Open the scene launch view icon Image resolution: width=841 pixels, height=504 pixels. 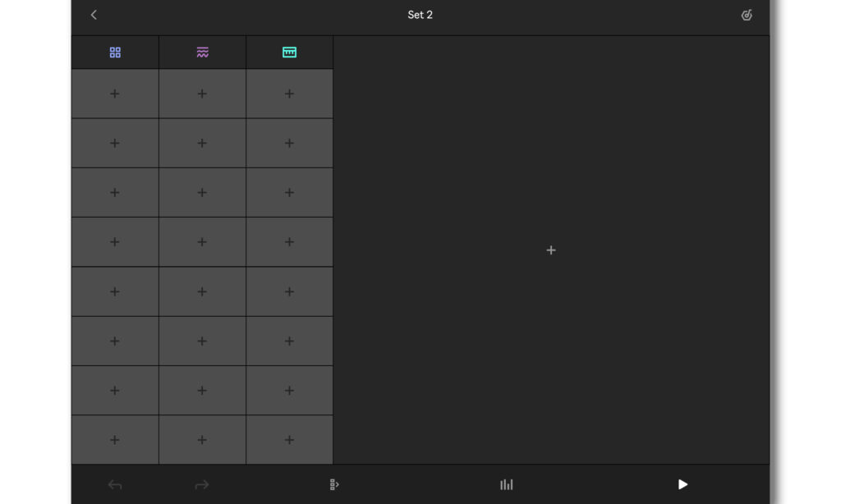coord(334,484)
